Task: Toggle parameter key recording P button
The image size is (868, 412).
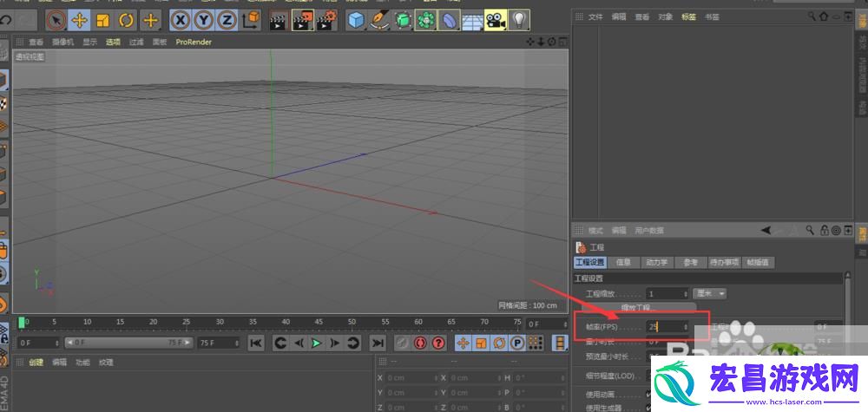Action: (517, 343)
